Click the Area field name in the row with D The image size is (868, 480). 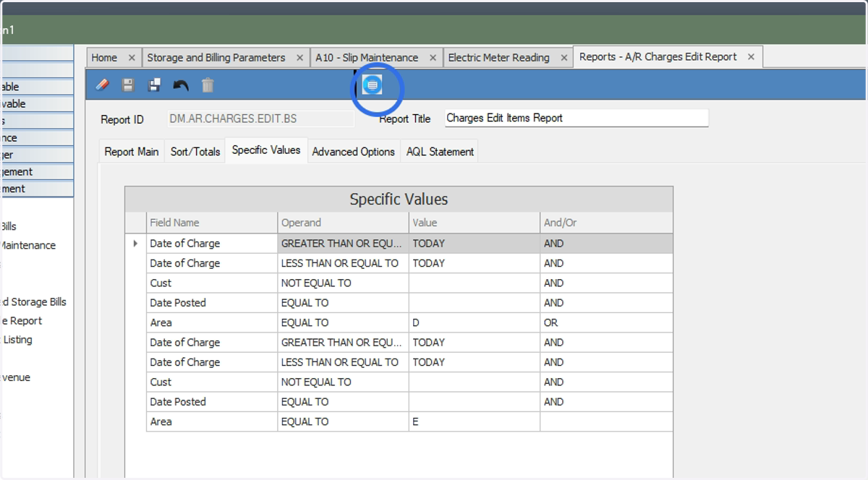pos(212,322)
